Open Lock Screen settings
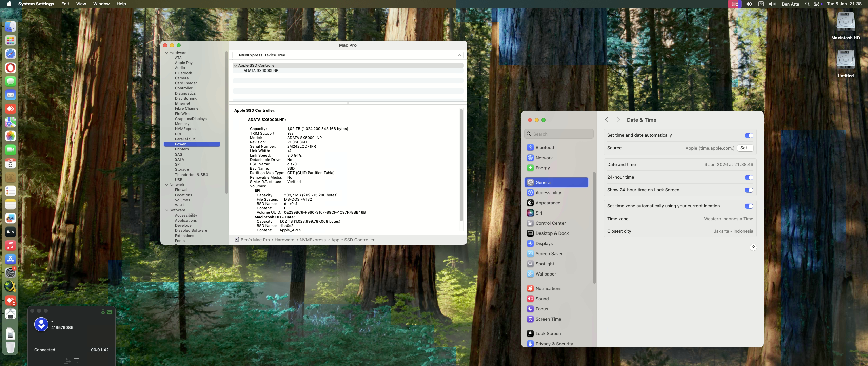Screen dimensions: 868x366 (x=556, y=333)
